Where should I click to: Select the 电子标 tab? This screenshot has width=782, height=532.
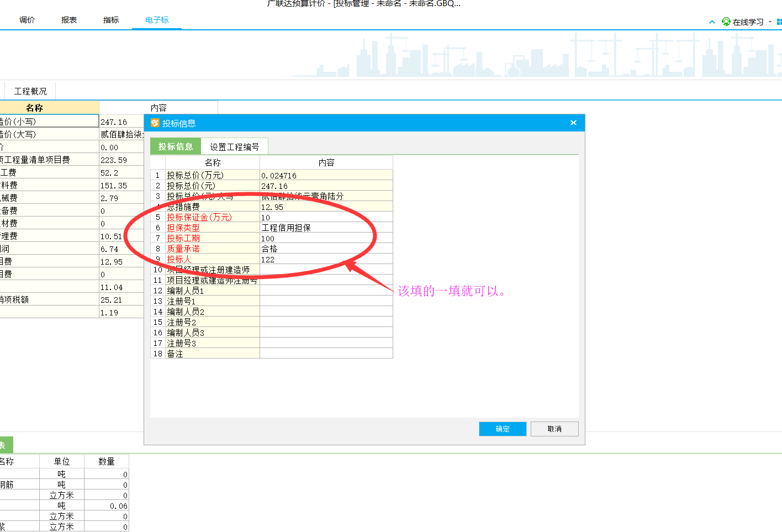[157, 20]
